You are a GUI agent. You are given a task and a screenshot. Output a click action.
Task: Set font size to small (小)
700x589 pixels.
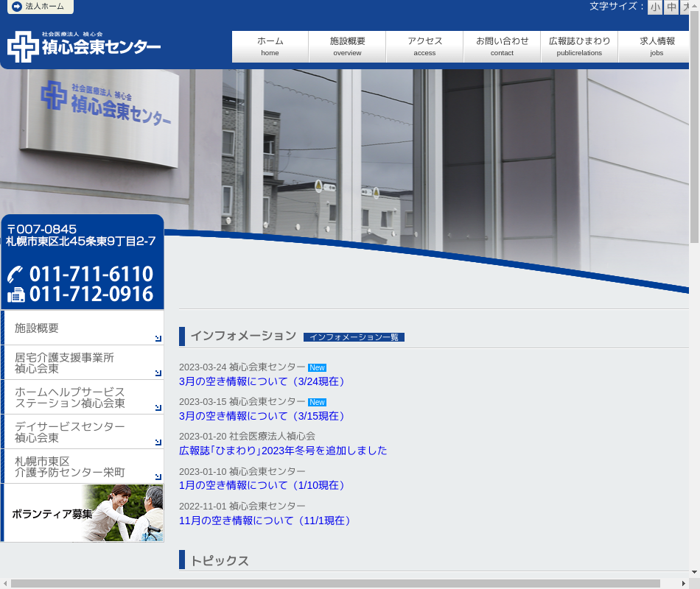[x=655, y=7]
